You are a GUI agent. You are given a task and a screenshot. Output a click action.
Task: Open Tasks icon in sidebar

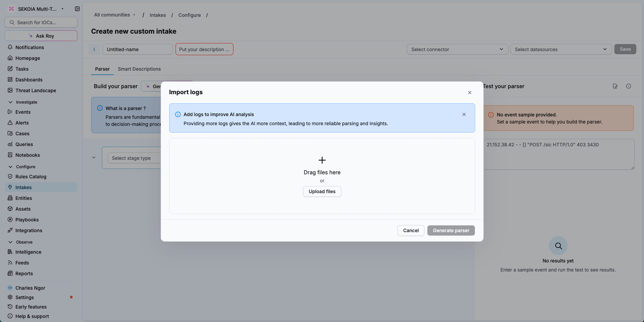pyautogui.click(x=10, y=69)
